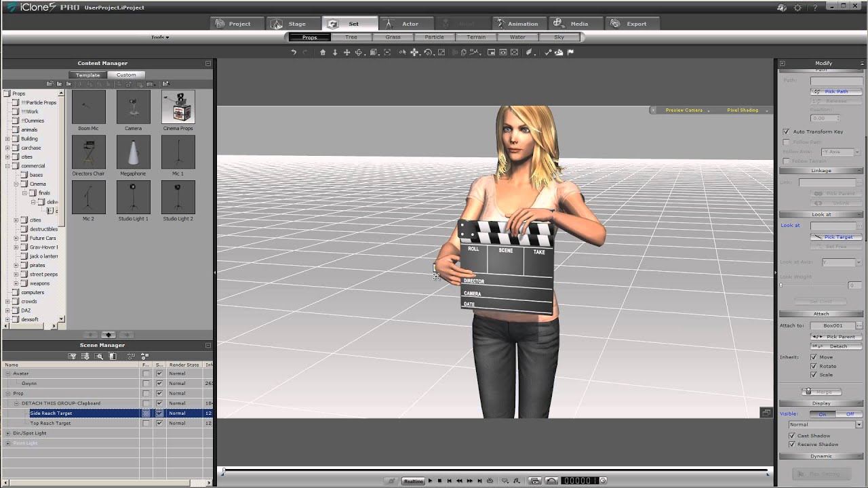This screenshot has width=868, height=488.
Task: Click the flag icon in toolbar
Action: 570,52
